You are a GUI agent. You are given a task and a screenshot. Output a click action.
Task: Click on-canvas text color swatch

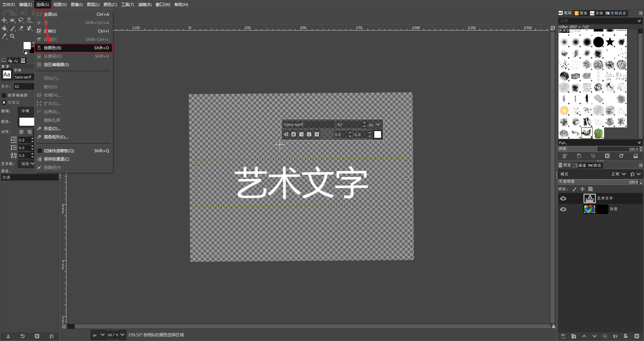point(378,134)
